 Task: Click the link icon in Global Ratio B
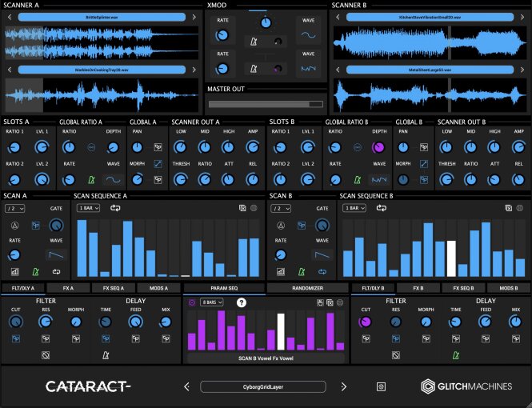point(357,147)
